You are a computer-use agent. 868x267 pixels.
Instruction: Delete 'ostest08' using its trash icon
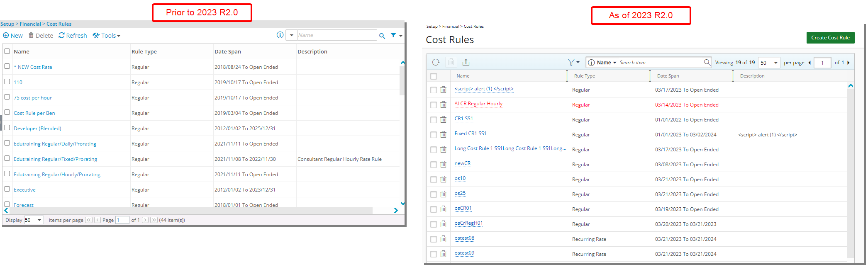coord(444,239)
